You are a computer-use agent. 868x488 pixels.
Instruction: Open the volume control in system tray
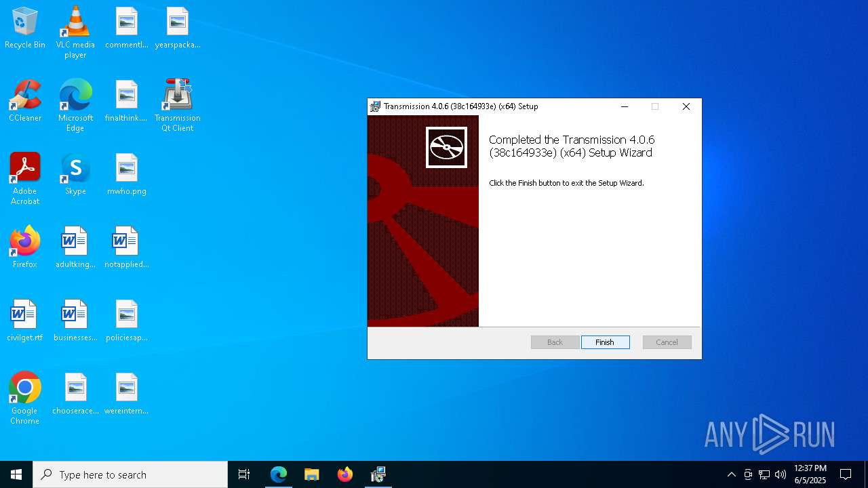pyautogui.click(x=781, y=474)
